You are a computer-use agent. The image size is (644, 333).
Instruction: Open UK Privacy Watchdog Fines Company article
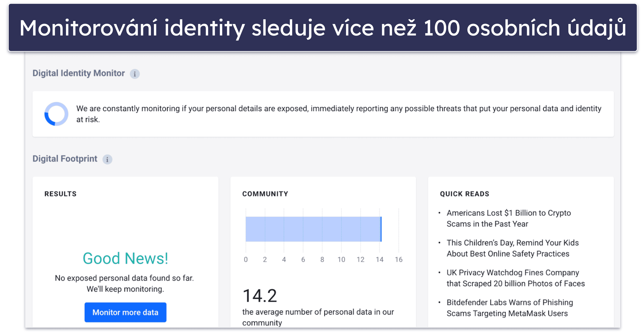[516, 278]
